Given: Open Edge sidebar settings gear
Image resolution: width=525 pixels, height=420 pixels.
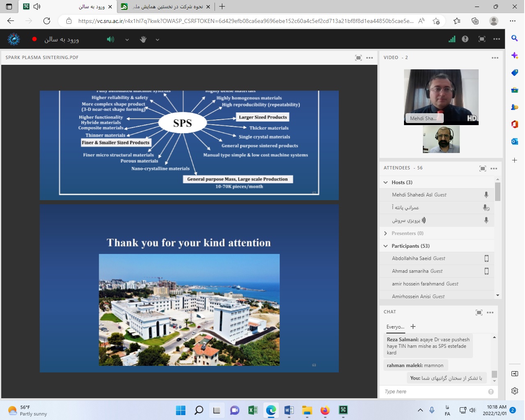Looking at the screenshot, I should pos(515,391).
